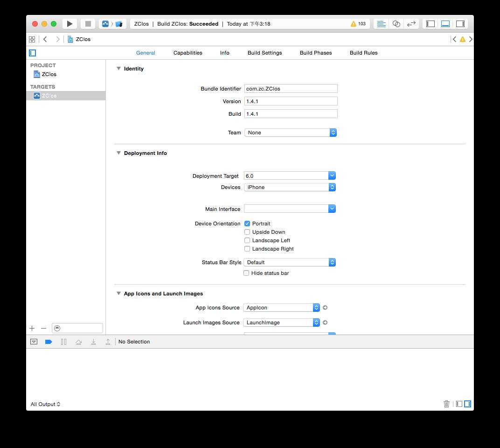Image resolution: width=500 pixels, height=448 pixels.
Task: Step into in debugger
Action: 93,342
